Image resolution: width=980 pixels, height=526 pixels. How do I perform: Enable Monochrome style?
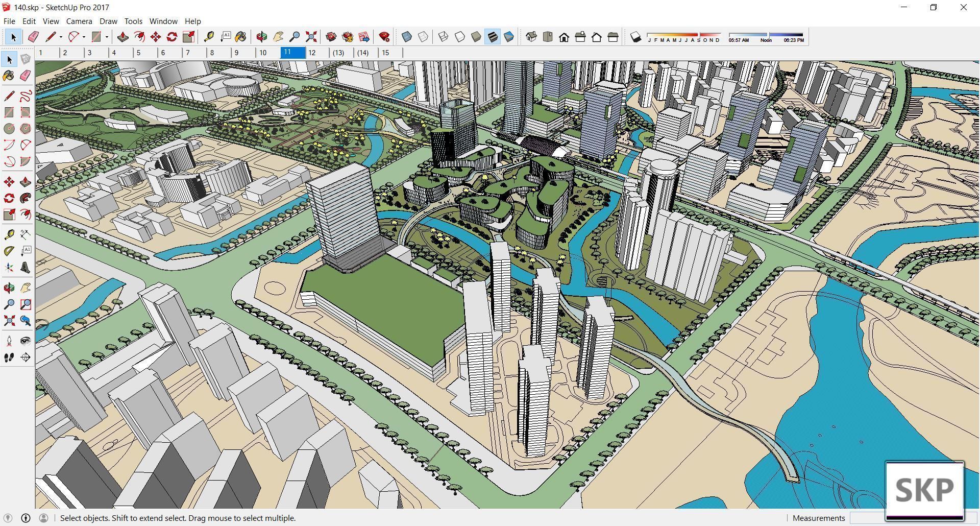point(509,37)
